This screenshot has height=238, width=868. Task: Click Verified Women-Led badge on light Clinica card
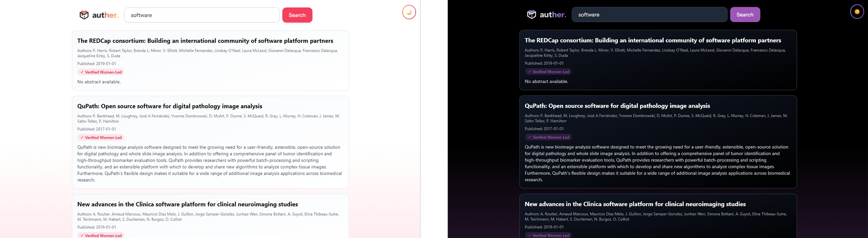tap(101, 235)
